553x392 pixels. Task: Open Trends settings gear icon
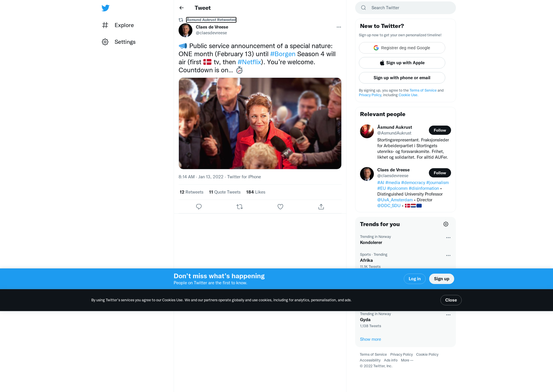coord(446,224)
